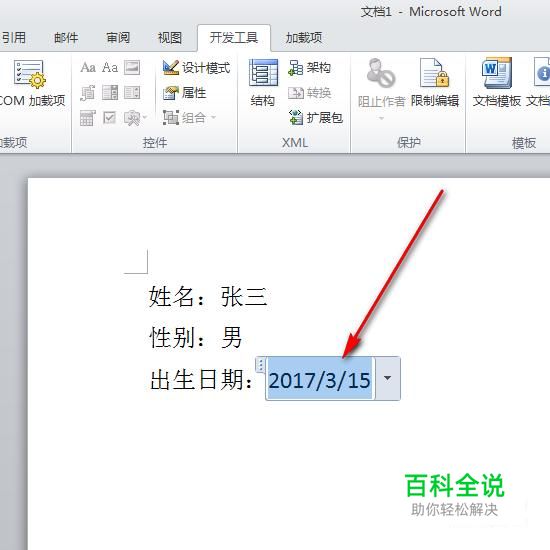Insert plain text content control (second Aa)

coord(110,67)
